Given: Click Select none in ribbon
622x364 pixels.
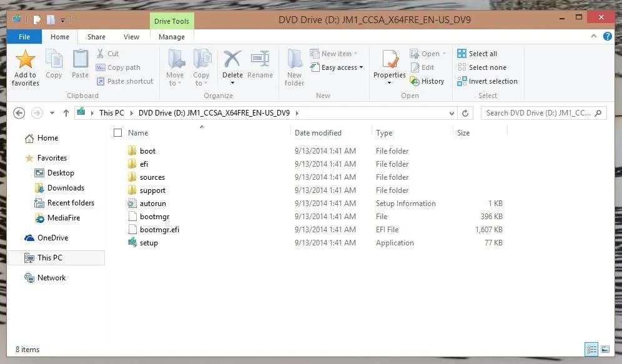Looking at the screenshot, I should 482,67.
